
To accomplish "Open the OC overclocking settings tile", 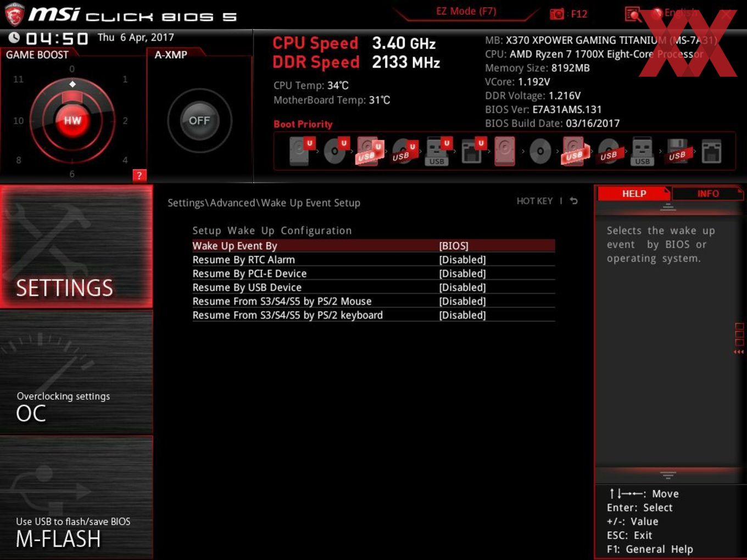I will [x=76, y=372].
